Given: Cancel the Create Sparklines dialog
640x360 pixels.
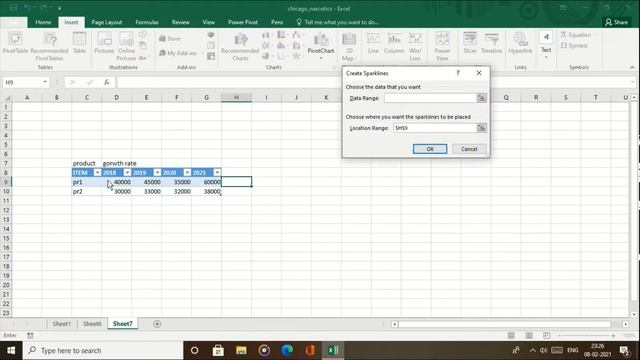Looking at the screenshot, I should tap(469, 149).
